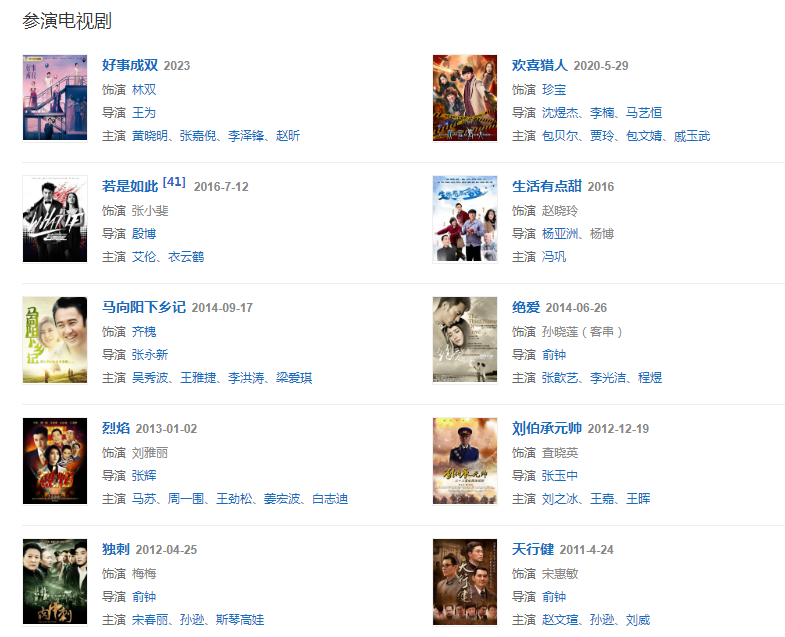This screenshot has width=785, height=637.
Task: Open actress 斯琴高娃 link
Action: [x=240, y=620]
